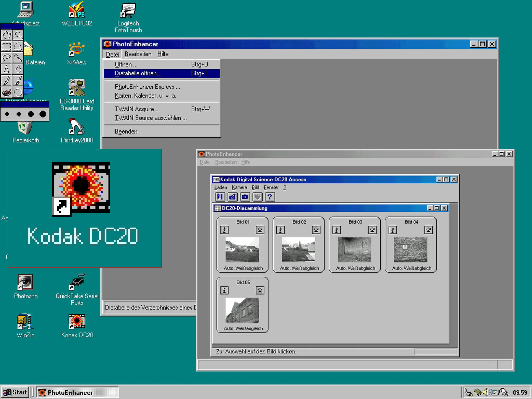Image resolution: width=532 pixels, height=399 pixels.
Task: Choose the smallest brush size dot
Action: click(7, 114)
